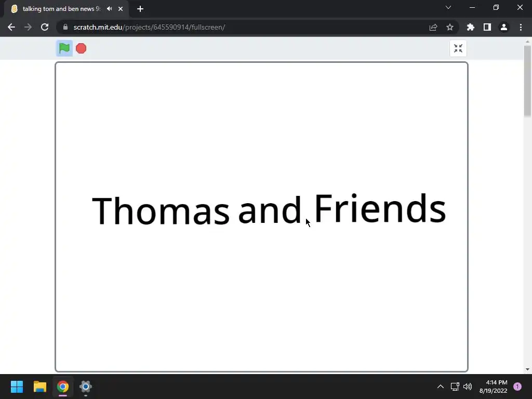532x399 pixels.
Task: Click the Chrome taskbar icon
Action: [63, 387]
